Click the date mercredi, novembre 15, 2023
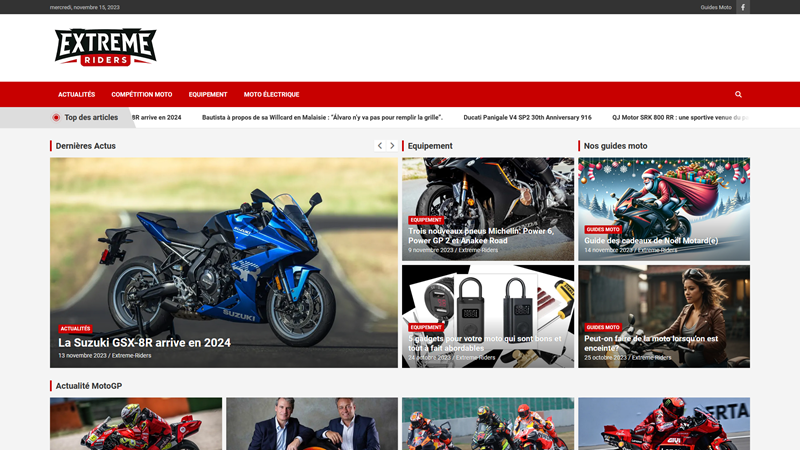 pyautogui.click(x=85, y=7)
